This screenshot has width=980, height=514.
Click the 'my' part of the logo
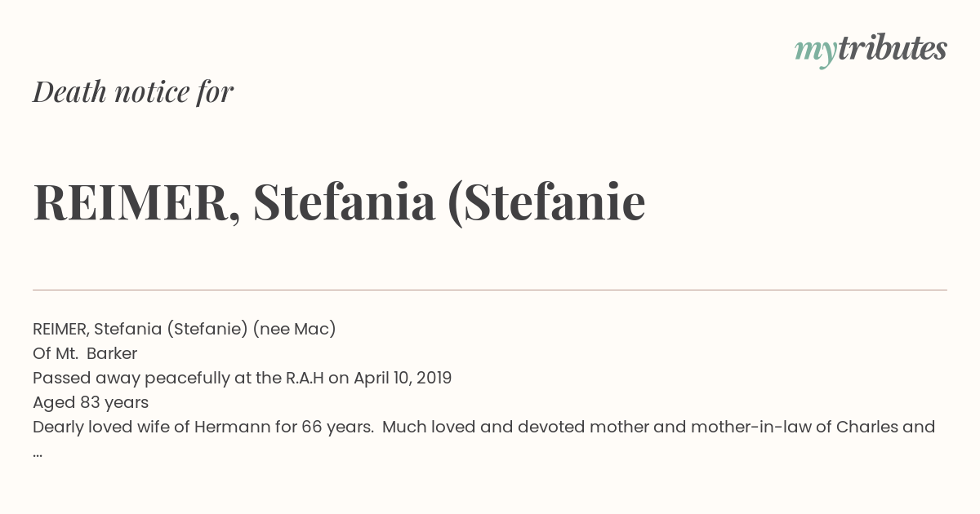pyautogui.click(x=815, y=53)
